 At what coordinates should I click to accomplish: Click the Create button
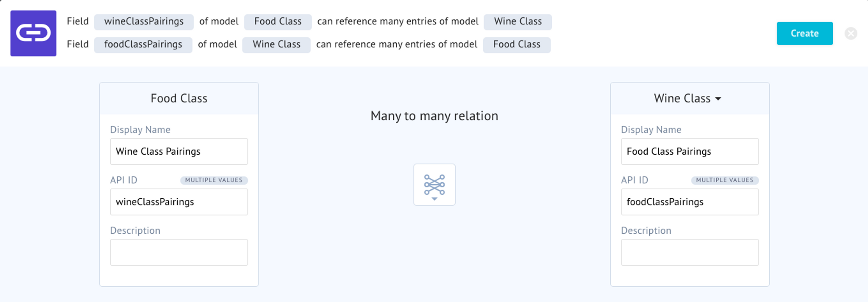804,33
